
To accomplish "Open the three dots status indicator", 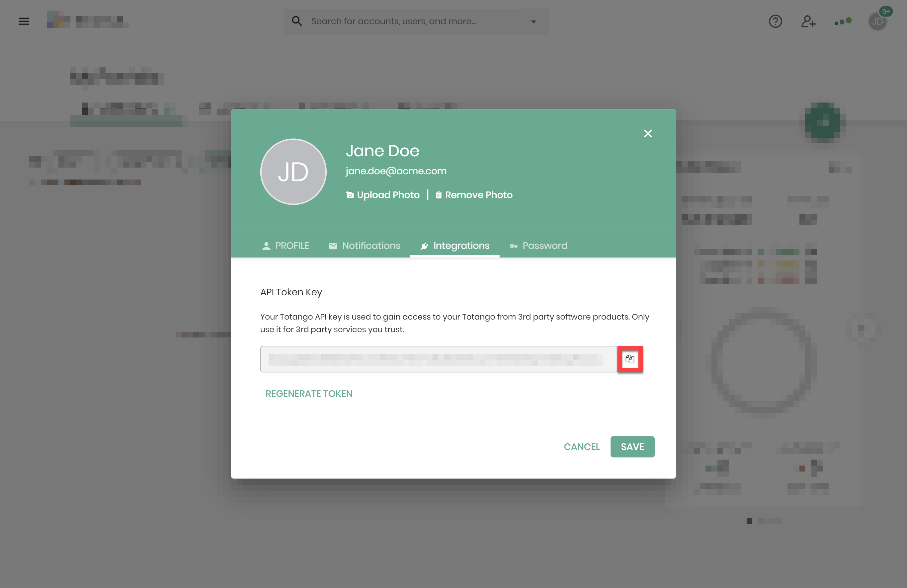I will tap(843, 22).
